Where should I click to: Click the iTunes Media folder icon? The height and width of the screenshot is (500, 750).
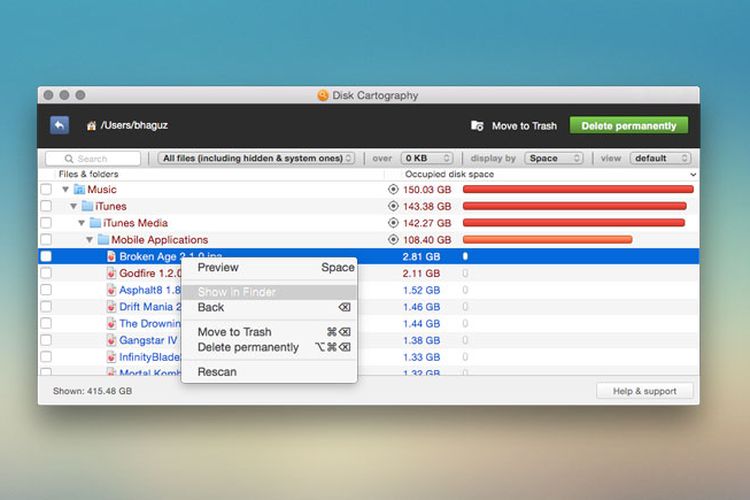pos(95,223)
